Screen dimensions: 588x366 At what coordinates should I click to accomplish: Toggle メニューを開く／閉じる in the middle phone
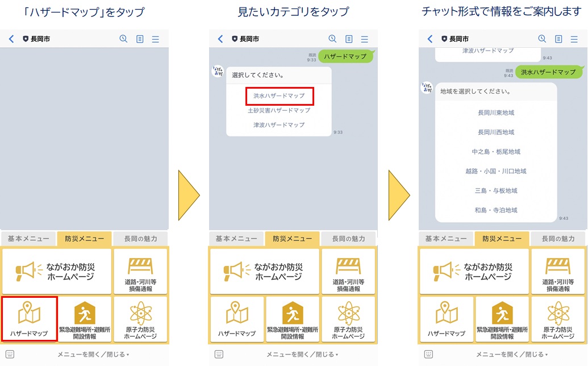[x=301, y=355]
